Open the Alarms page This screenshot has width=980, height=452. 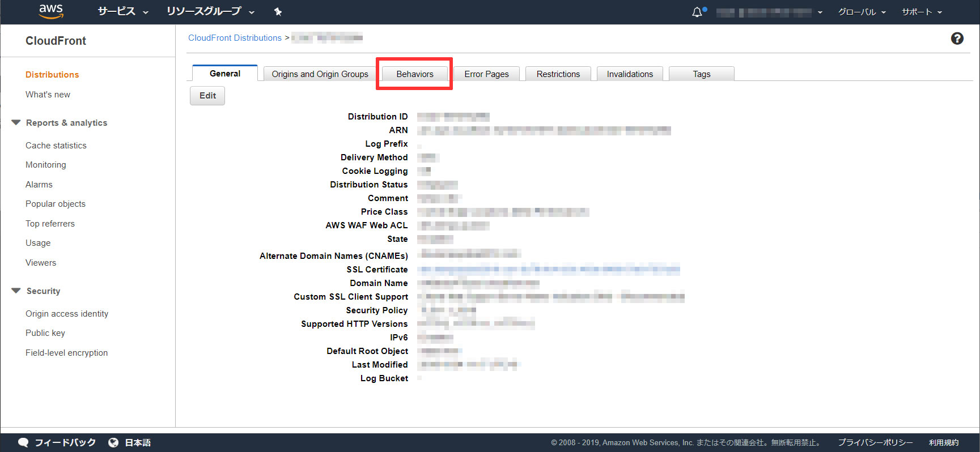[39, 185]
